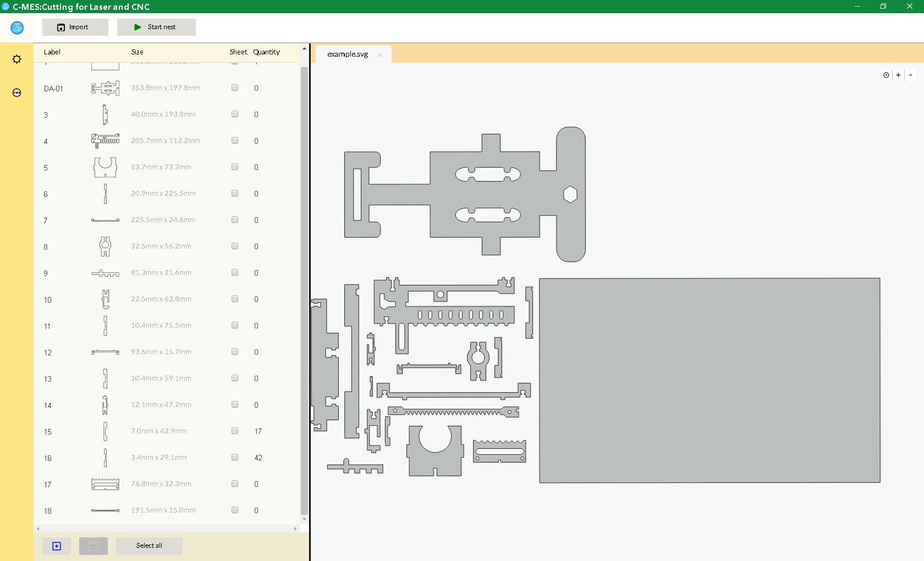Toggle Sheet checkbox for part 5
924x561 pixels.
pyautogui.click(x=235, y=167)
